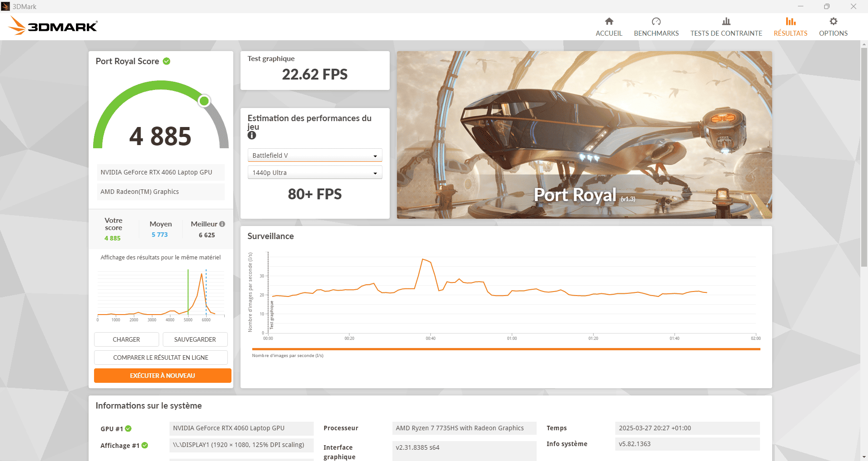Click the 3DMark title bar app icon
The image size is (868, 461).
click(x=5, y=6)
